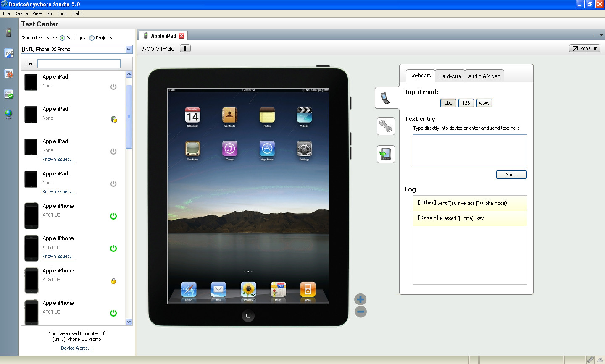
Task: Toggle power for last Apple iPhone
Action: point(113,313)
